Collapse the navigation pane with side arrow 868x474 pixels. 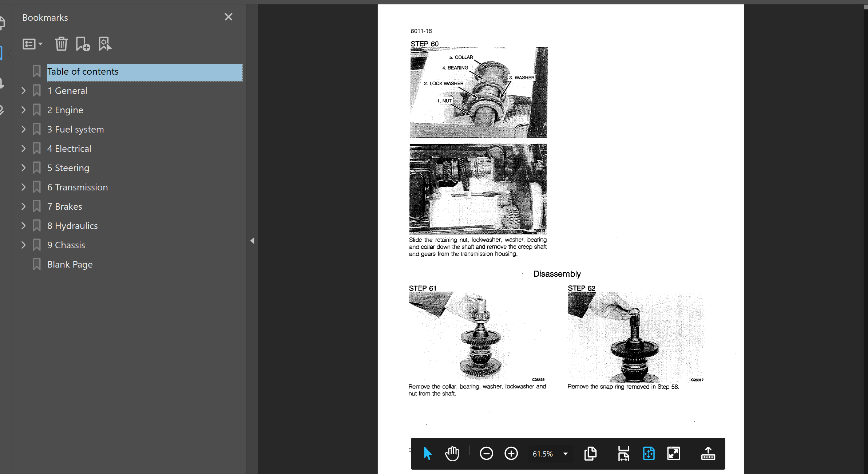(252, 241)
